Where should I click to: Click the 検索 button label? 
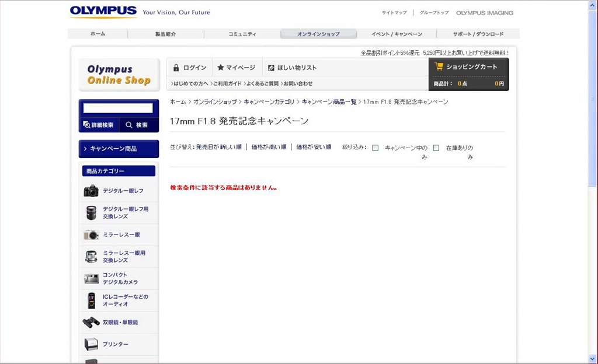tap(141, 125)
